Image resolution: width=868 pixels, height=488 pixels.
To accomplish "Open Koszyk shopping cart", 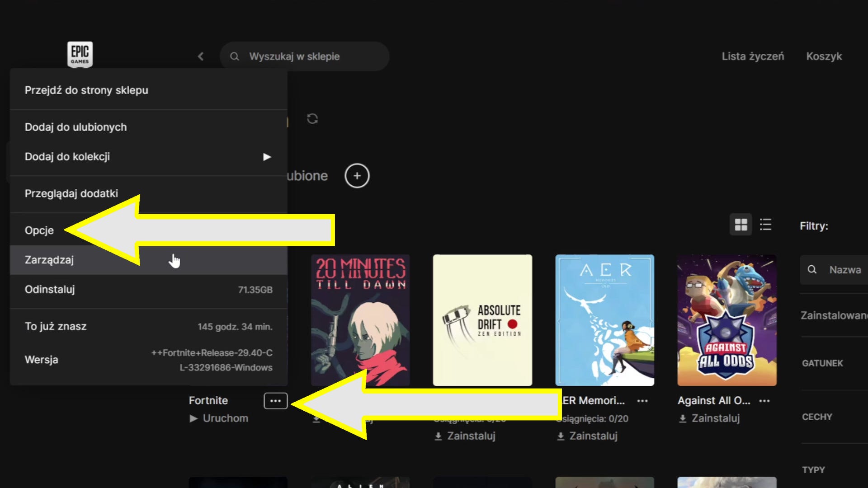I will [824, 56].
